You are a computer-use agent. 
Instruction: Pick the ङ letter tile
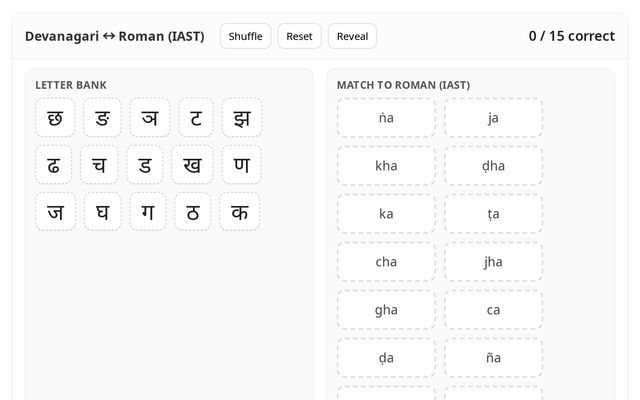102,117
